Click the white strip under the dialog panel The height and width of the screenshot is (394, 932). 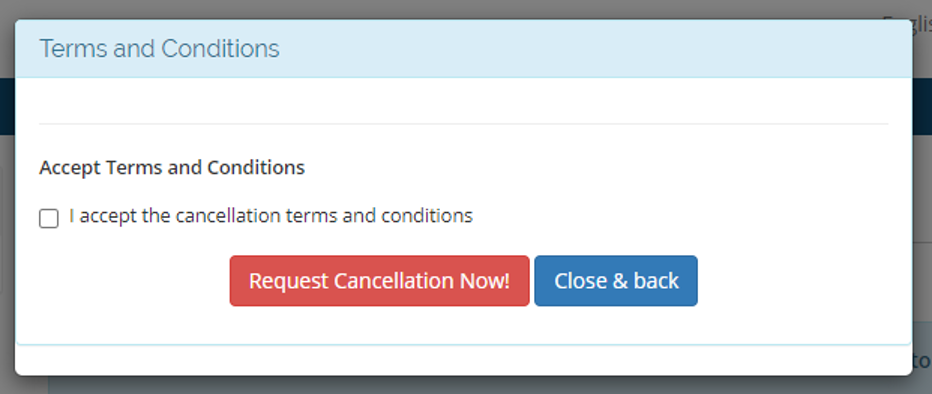(464, 360)
